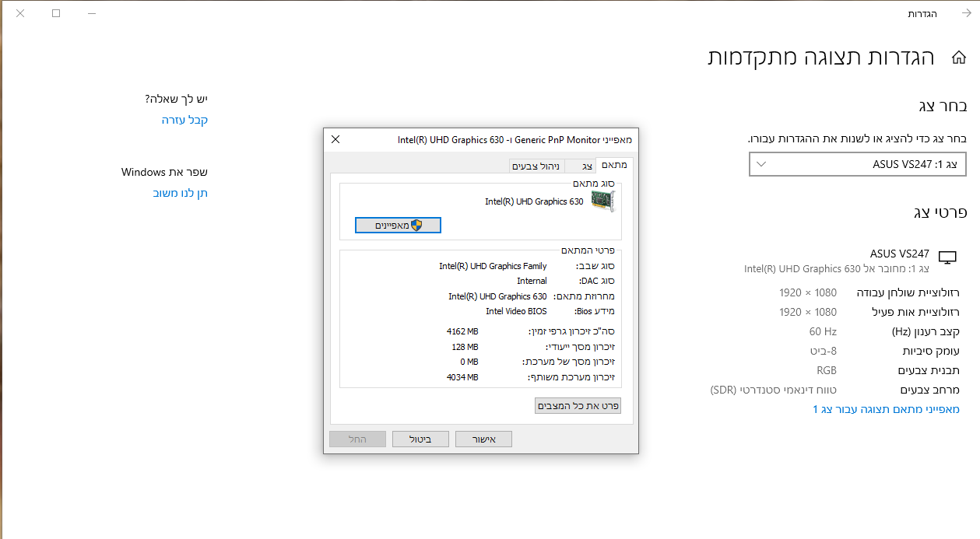Open the תן לנו משוב feedback link

(181, 193)
